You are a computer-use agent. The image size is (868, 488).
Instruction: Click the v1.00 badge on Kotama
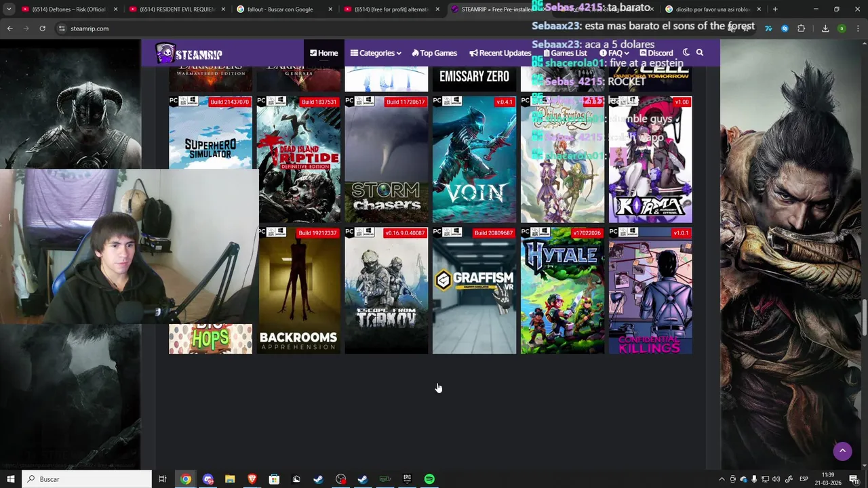[682, 102]
